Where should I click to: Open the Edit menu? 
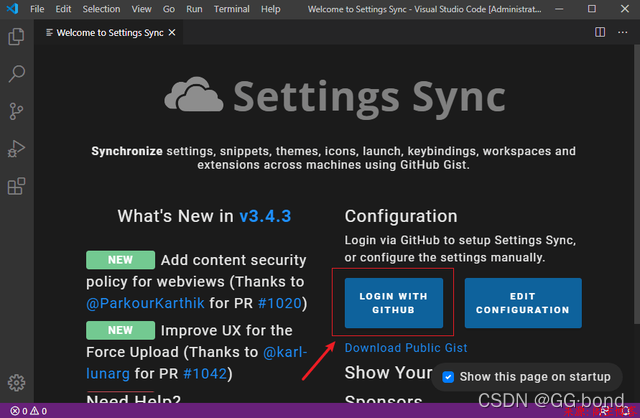[x=63, y=9]
